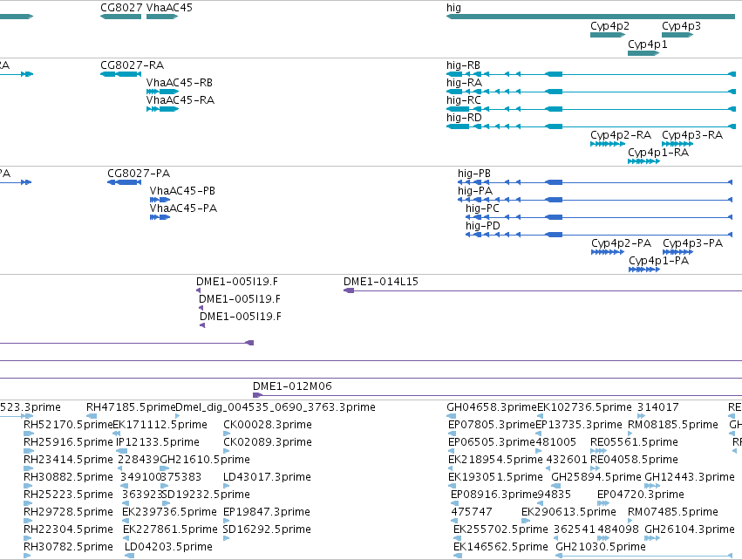The height and width of the screenshot is (560, 742).
Task: Select the hig gene feature bar
Action: point(590,17)
